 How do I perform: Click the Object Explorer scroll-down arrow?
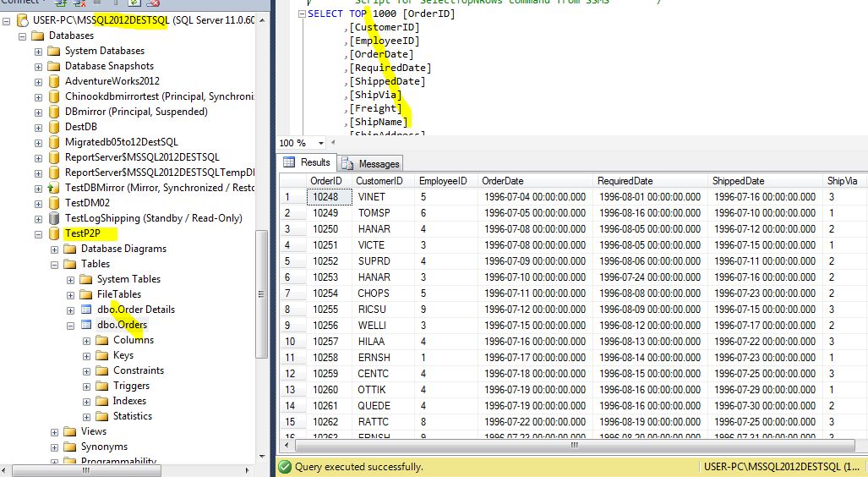tap(262, 457)
